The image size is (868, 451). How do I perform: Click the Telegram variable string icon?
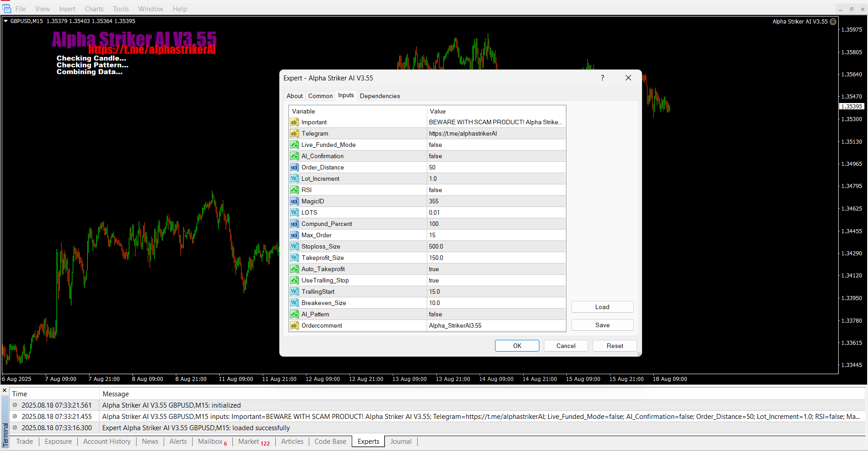[x=294, y=133]
